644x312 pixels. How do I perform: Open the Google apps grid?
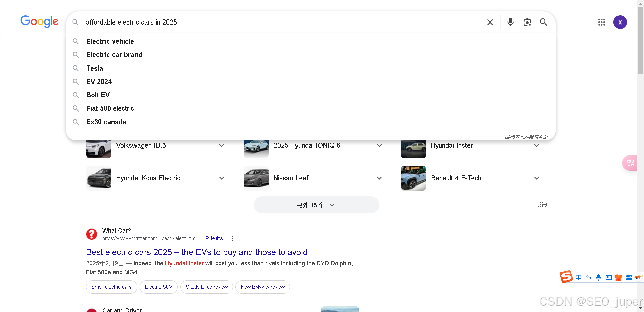602,22
